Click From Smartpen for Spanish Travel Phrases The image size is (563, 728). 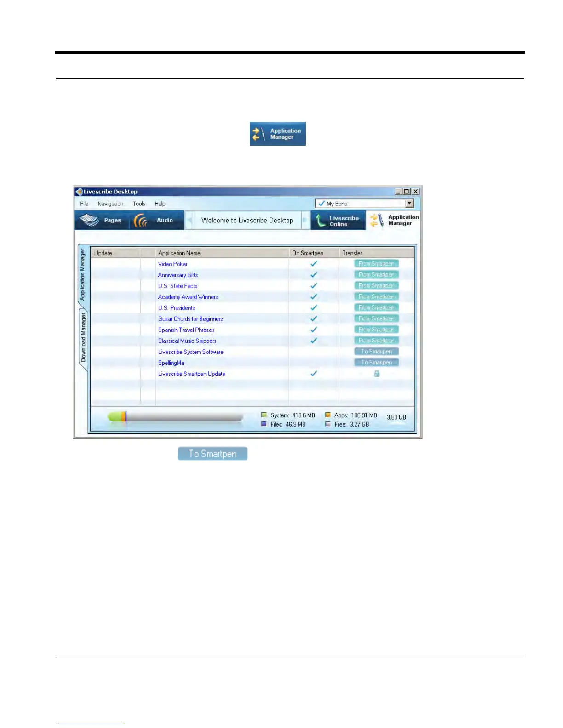click(x=376, y=330)
